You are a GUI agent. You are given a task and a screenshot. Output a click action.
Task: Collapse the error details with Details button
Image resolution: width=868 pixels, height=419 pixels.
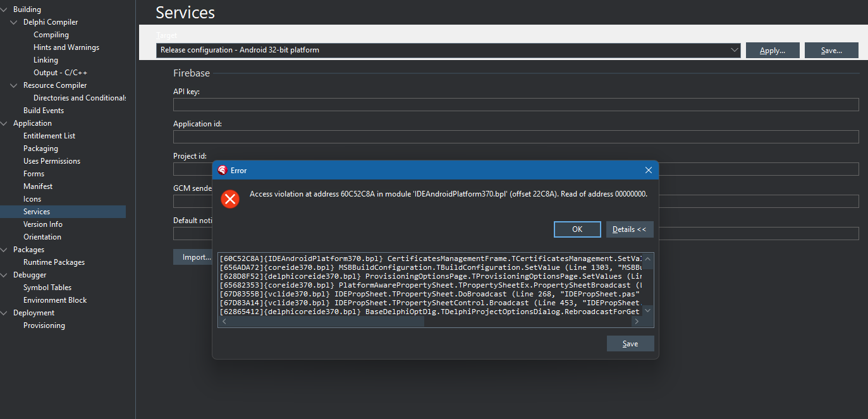pos(629,229)
